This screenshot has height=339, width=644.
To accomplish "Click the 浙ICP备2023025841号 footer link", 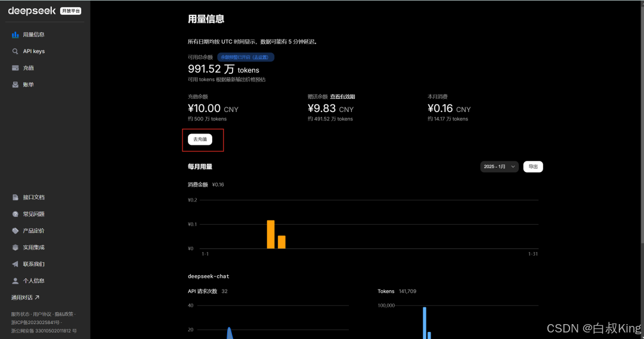I will (35, 322).
